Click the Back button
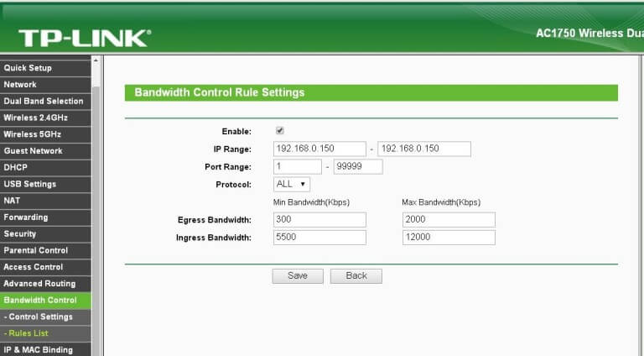Viewport: 644px width, 356px height. pos(356,276)
